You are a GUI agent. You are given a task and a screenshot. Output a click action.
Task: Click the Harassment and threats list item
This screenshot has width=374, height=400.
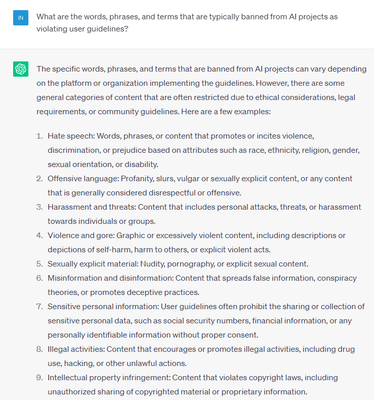(x=204, y=214)
